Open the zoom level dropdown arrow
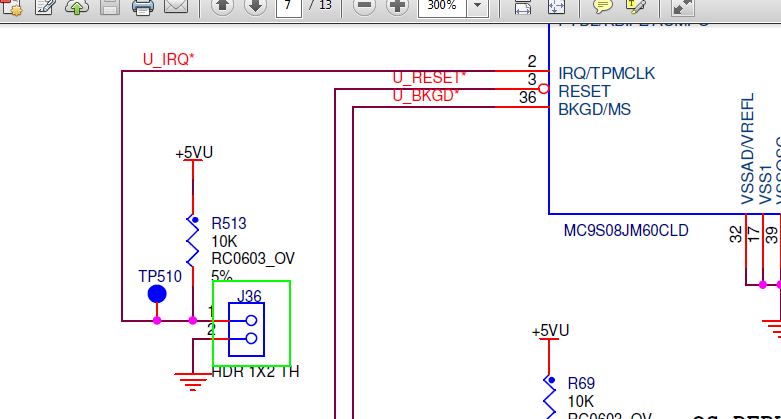Viewport: 781px width, 419px height. tap(477, 7)
